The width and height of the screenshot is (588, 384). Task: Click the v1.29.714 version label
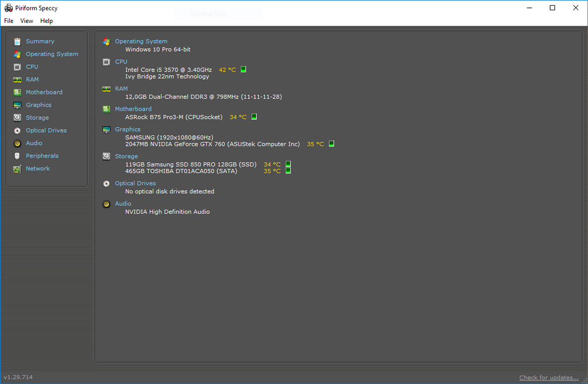(x=18, y=377)
